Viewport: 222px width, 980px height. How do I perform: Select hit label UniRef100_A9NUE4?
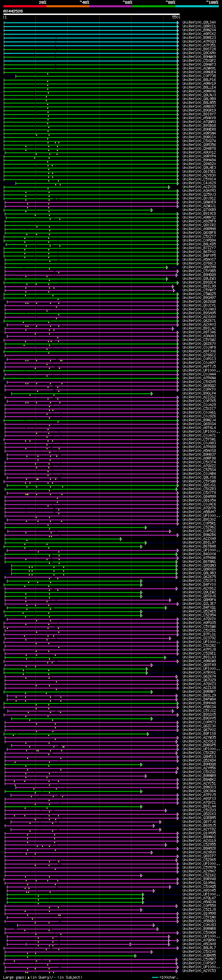pyautogui.click(x=199, y=72)
